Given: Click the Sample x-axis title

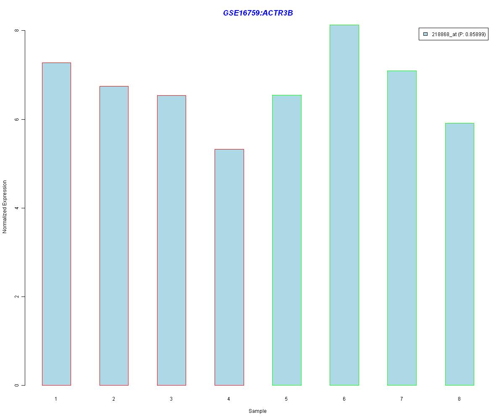Looking at the screenshot, I should (x=257, y=411).
